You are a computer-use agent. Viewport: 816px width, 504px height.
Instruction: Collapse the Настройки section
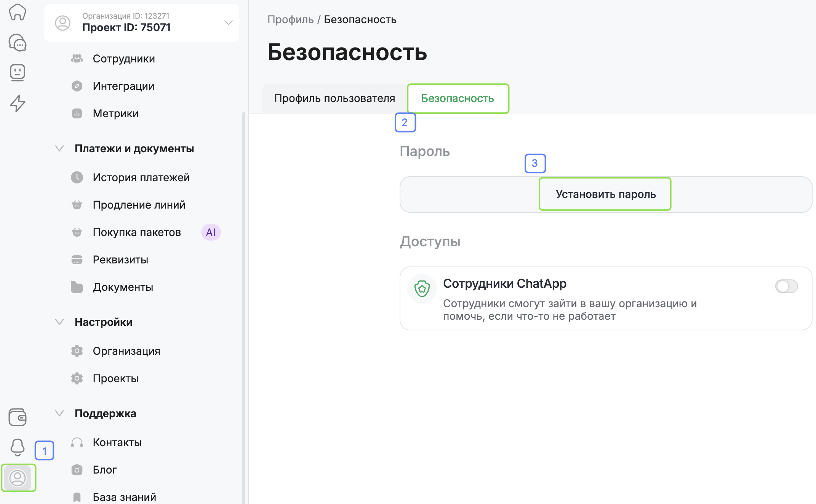pyautogui.click(x=59, y=322)
